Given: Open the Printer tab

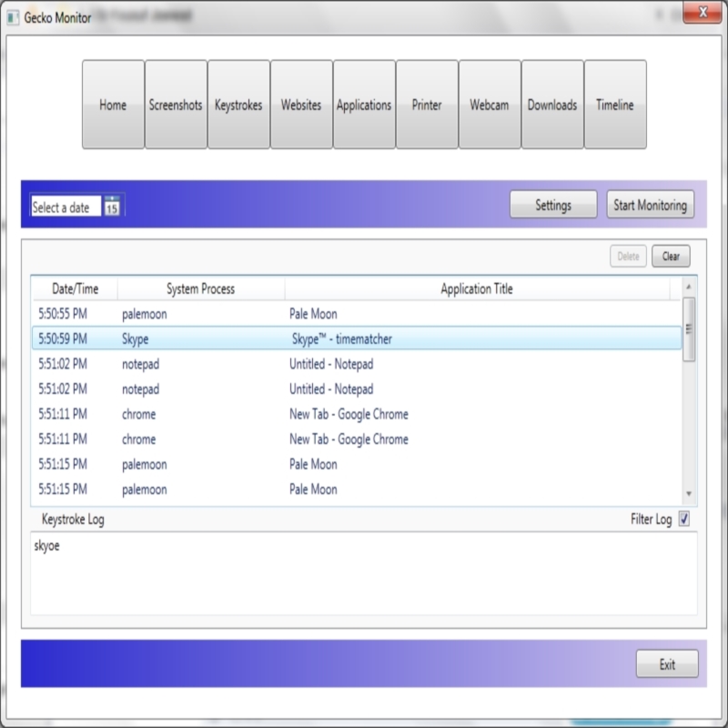Looking at the screenshot, I should coord(427,105).
